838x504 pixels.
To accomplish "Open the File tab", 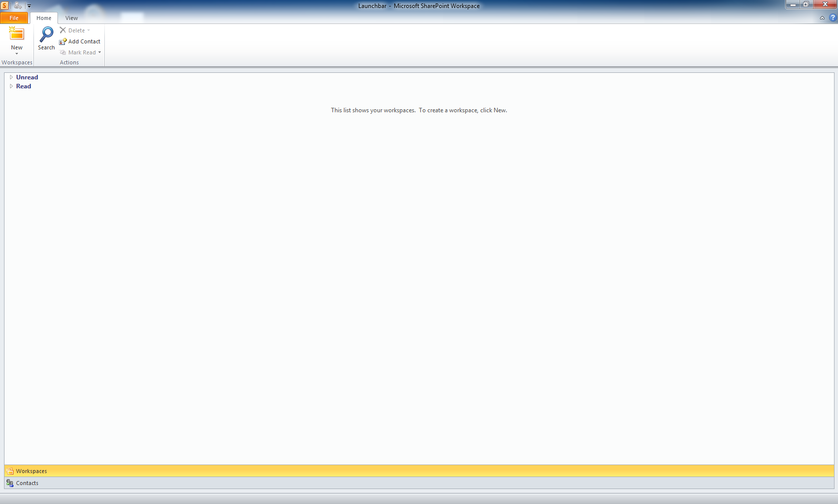I will point(14,18).
